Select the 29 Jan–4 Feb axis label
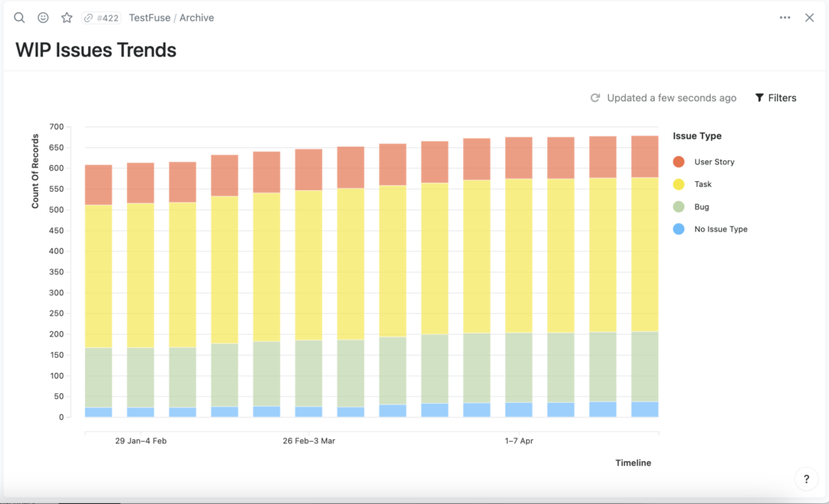829x504 pixels. pos(141,441)
